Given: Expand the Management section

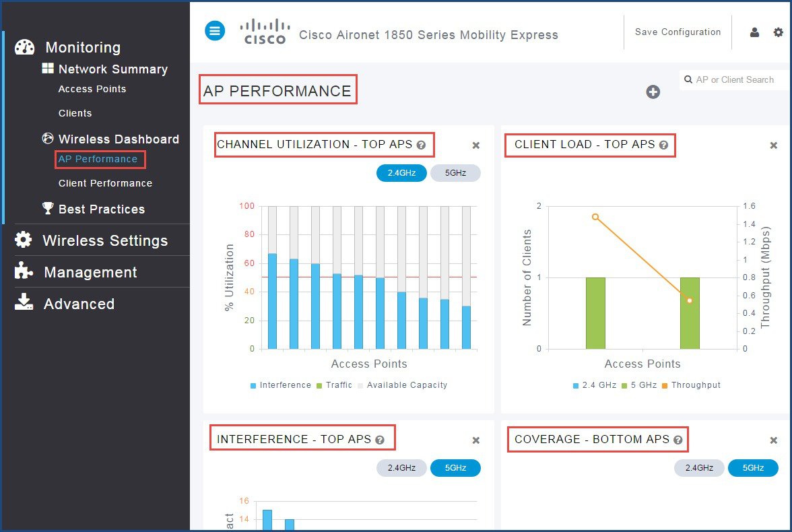Looking at the screenshot, I should (x=90, y=272).
